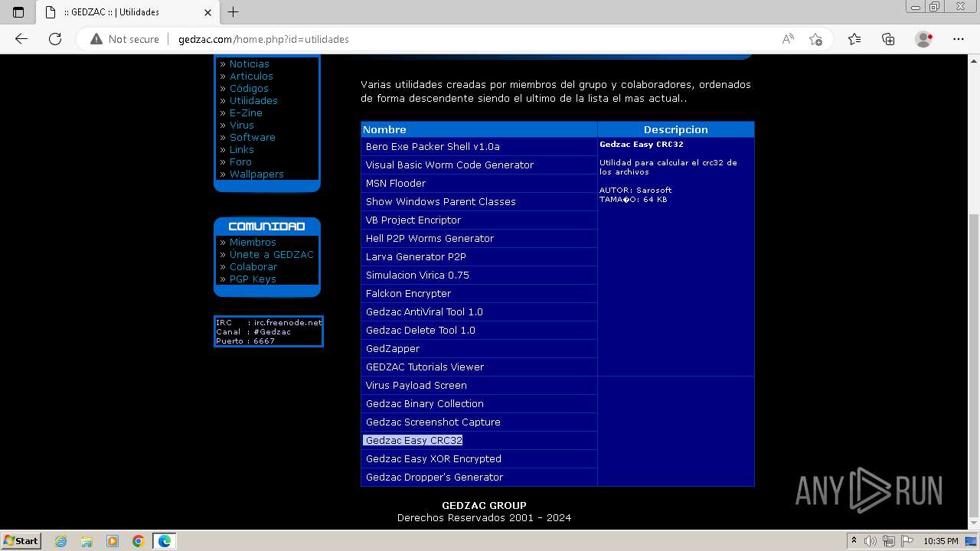Select Gedzac AntiViral Tool 1.0
The width and height of the screenshot is (980, 551).
pyautogui.click(x=479, y=311)
